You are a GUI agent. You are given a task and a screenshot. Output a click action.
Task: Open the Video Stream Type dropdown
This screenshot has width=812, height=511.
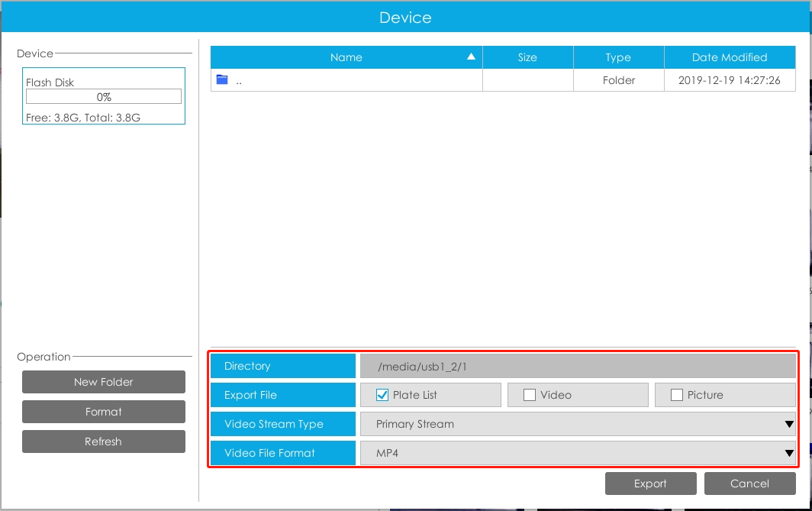click(578, 424)
